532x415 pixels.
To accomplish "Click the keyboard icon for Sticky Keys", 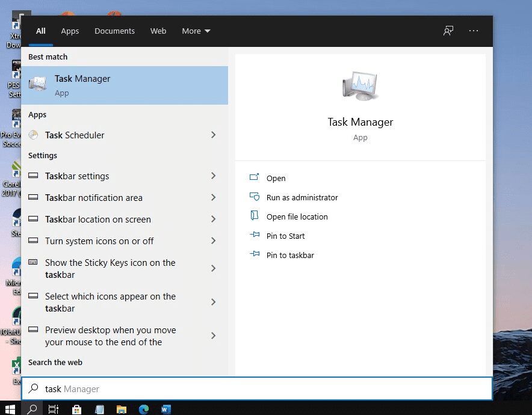I will click(33, 262).
